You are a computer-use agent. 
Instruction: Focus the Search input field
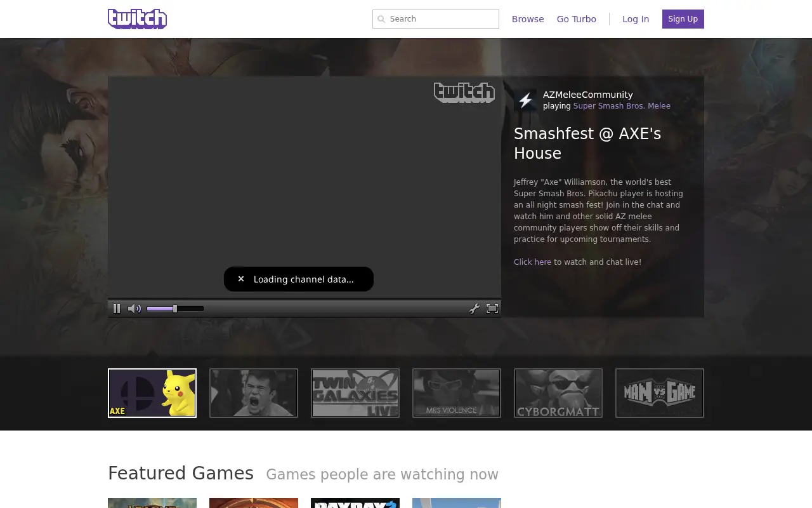(436, 19)
